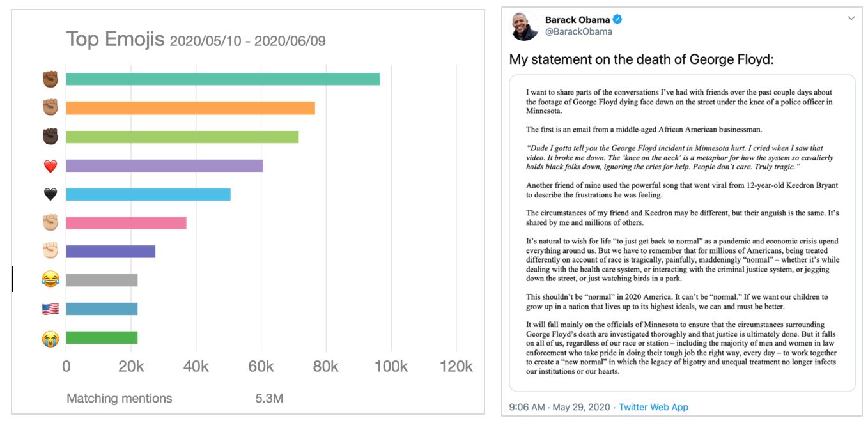
Task: Click the tears of joy emoji
Action: click(x=50, y=280)
